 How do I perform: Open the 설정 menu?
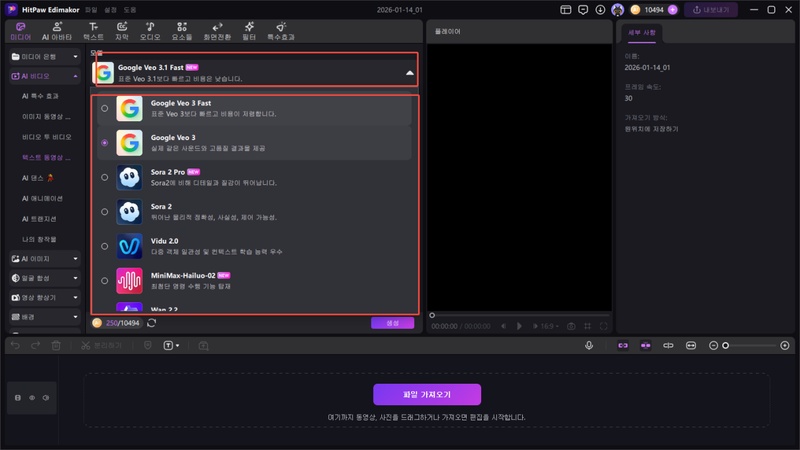110,10
